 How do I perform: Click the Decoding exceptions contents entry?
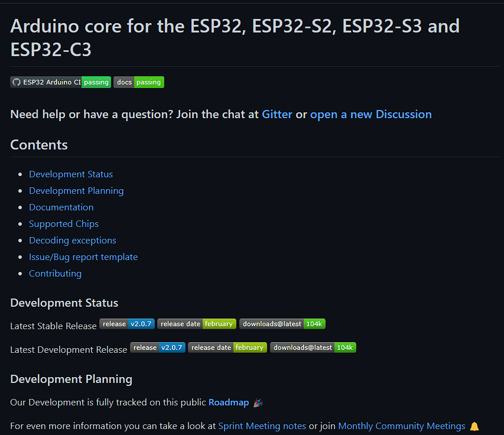click(72, 240)
